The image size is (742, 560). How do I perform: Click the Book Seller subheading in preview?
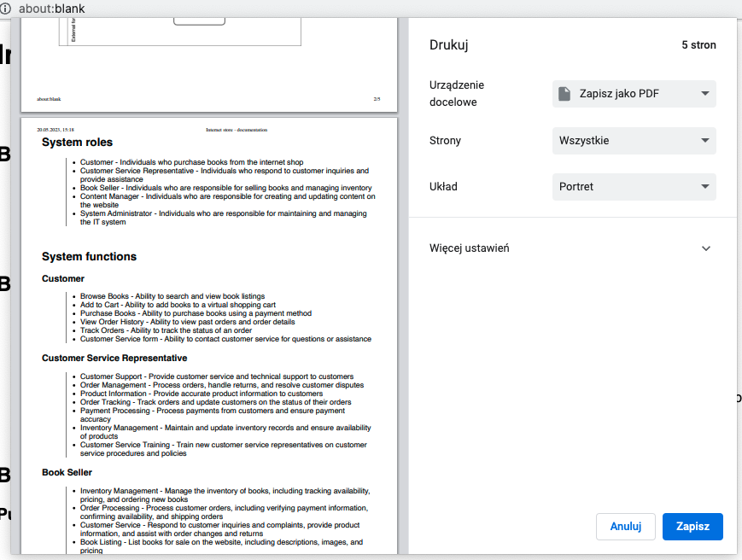click(67, 473)
